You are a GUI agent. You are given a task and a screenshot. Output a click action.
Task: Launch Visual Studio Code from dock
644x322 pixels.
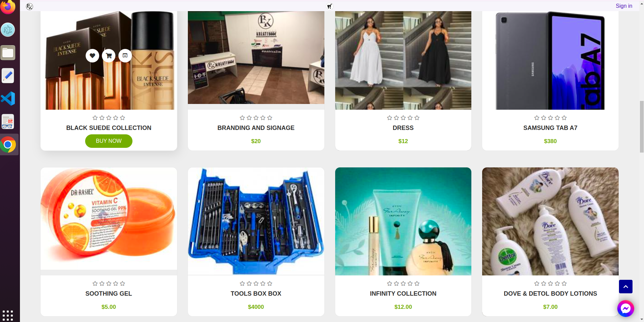[8, 99]
